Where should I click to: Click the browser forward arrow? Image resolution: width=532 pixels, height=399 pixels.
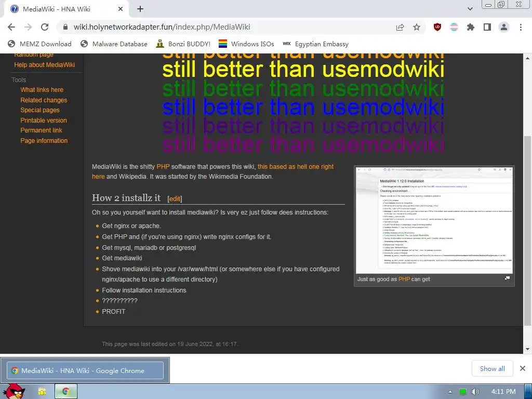pos(28,27)
